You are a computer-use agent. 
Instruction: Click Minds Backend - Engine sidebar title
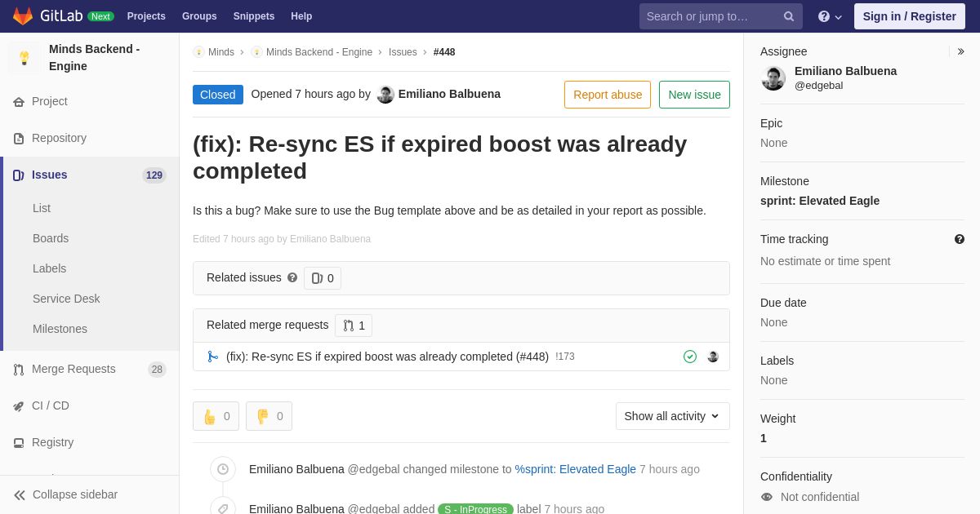94,58
